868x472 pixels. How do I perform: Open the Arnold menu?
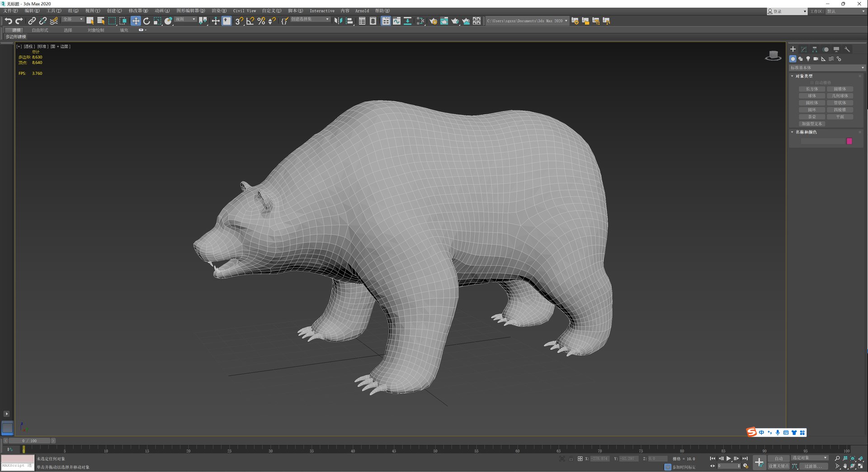(362, 11)
